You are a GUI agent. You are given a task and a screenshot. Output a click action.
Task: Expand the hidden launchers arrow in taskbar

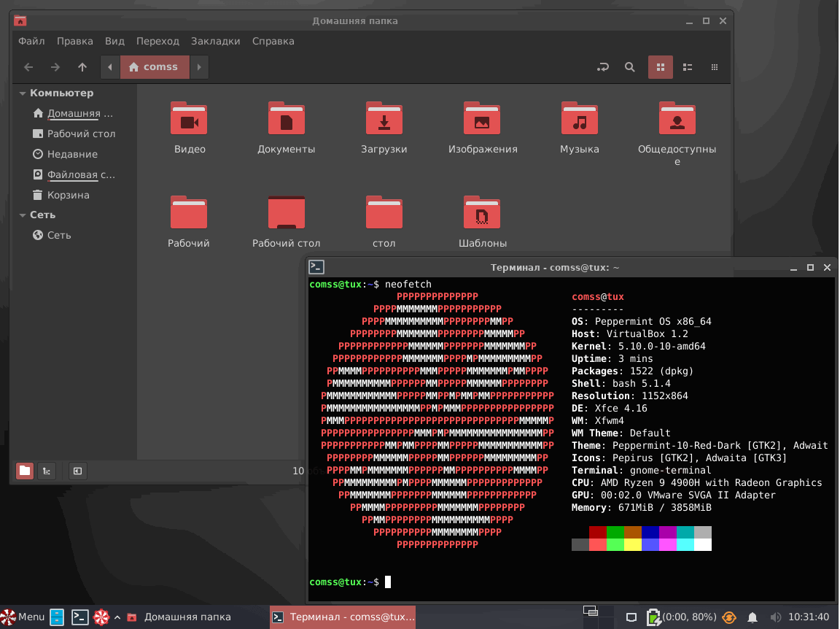click(117, 617)
